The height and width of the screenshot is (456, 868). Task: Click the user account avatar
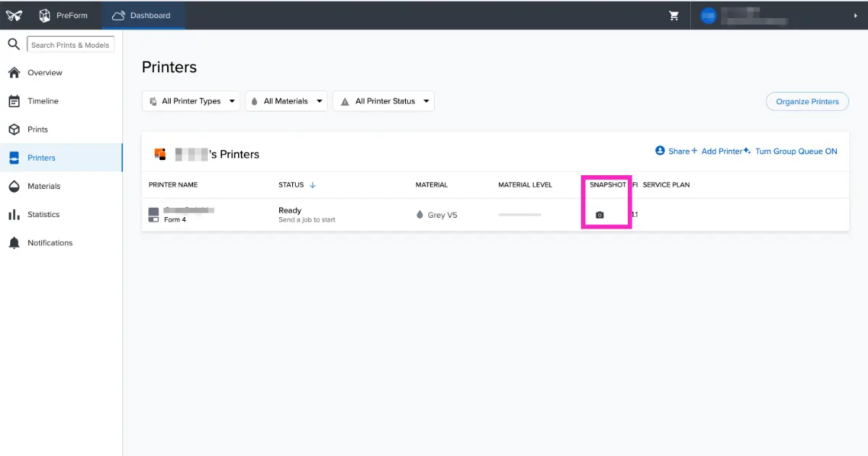[708, 15]
